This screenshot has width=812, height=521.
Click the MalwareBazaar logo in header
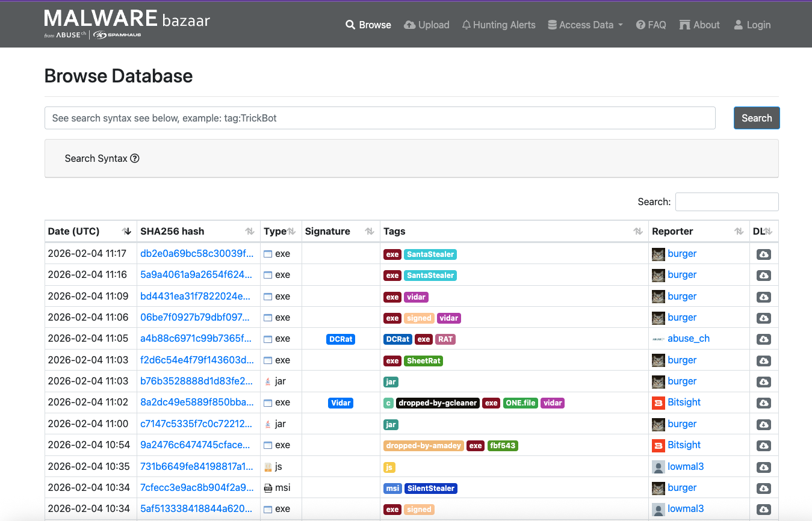[127, 24]
